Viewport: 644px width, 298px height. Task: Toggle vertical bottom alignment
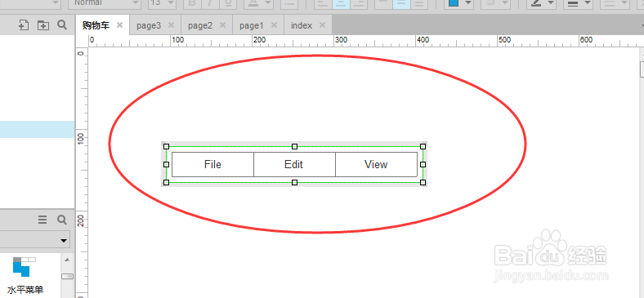[419, 3]
